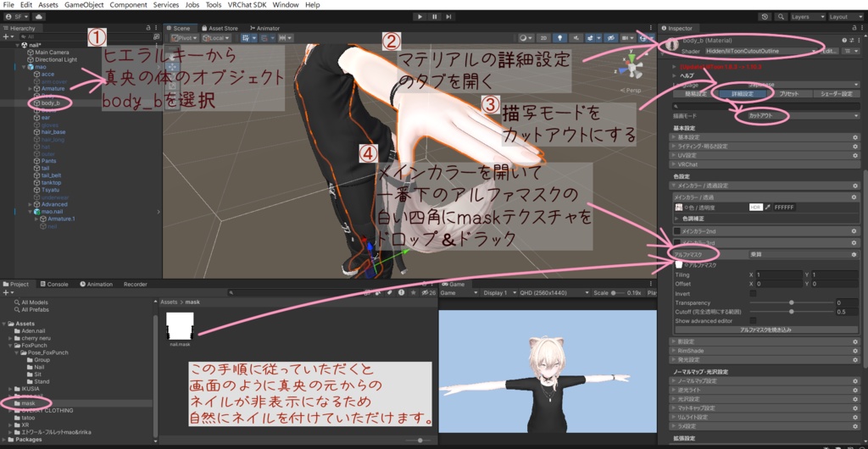The image size is (868, 449).
Task: Switch to the Animation tab
Action: click(x=96, y=284)
